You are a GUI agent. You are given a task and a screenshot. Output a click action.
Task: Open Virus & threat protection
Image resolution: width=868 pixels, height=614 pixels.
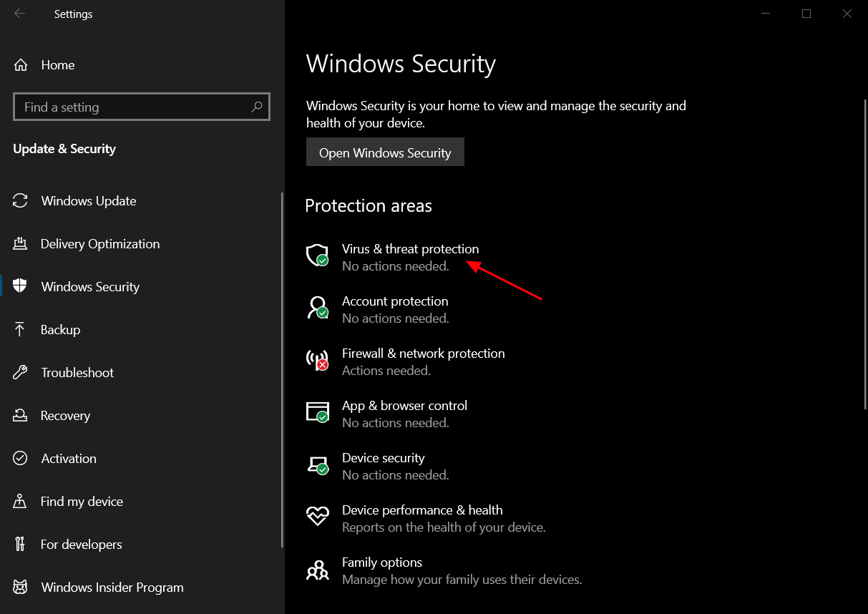[410, 249]
